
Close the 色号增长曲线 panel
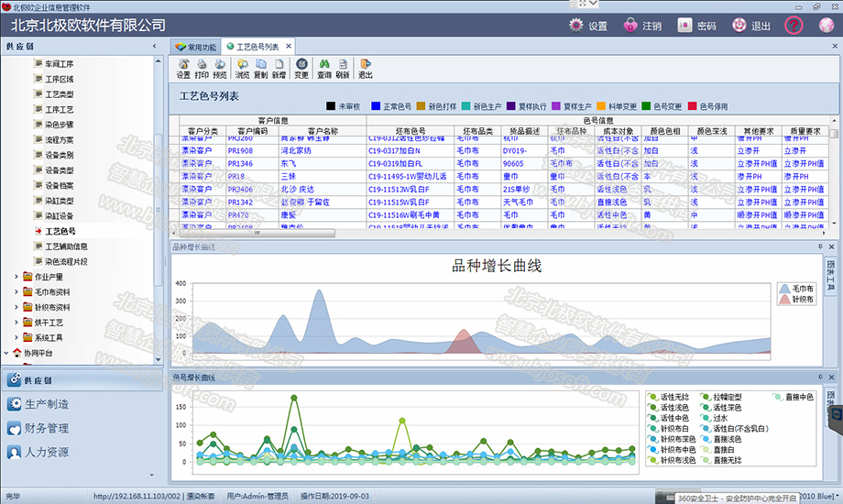coord(831,378)
